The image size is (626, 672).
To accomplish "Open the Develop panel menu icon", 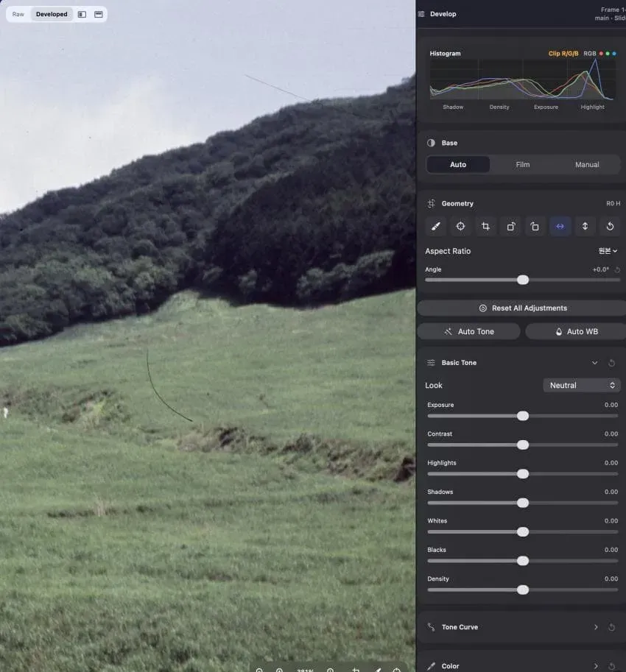I will [x=421, y=14].
